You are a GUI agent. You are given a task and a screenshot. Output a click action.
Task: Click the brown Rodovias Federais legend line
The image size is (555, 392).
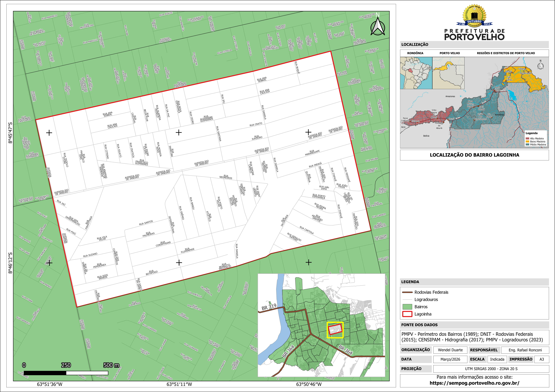407,292
